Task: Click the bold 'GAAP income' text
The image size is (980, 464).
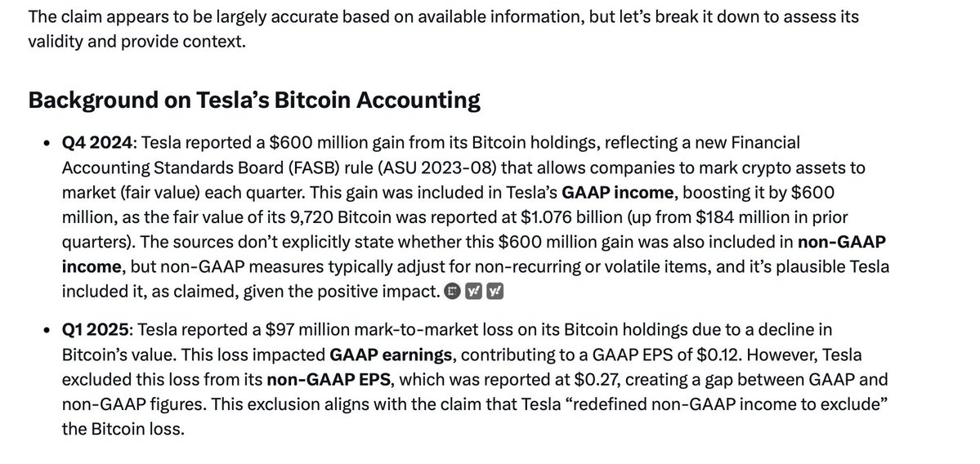Action: (617, 192)
